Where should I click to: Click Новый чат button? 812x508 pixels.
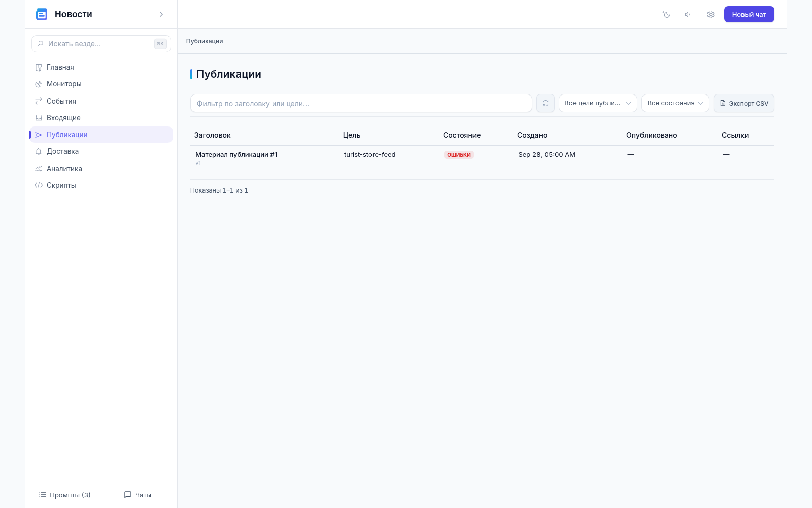coord(749,14)
